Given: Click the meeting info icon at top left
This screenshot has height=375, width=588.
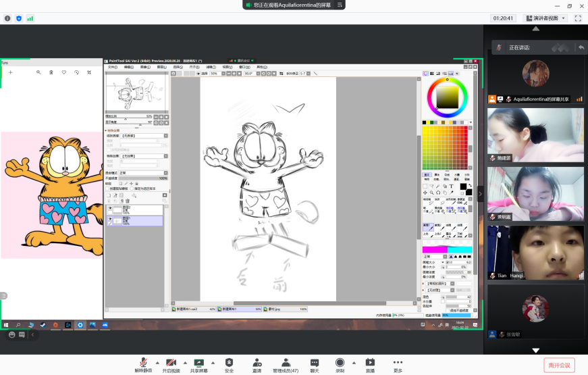Looking at the screenshot, I should coord(7,18).
